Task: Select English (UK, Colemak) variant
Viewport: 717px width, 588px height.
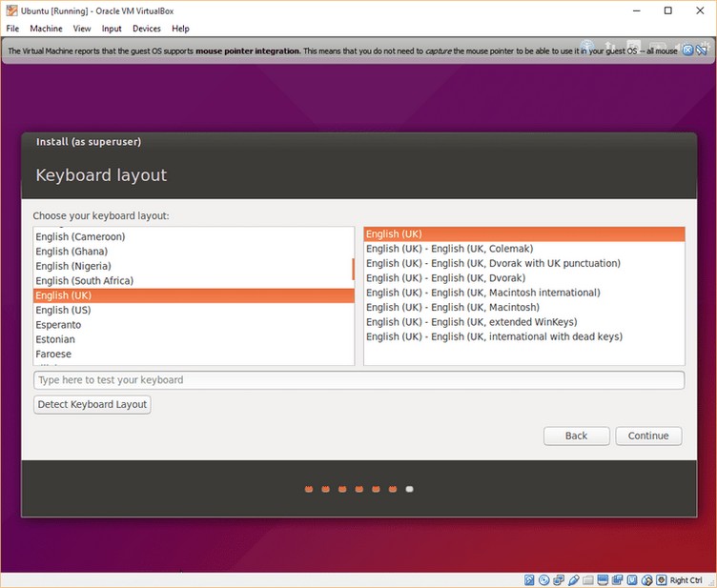Action: point(524,249)
